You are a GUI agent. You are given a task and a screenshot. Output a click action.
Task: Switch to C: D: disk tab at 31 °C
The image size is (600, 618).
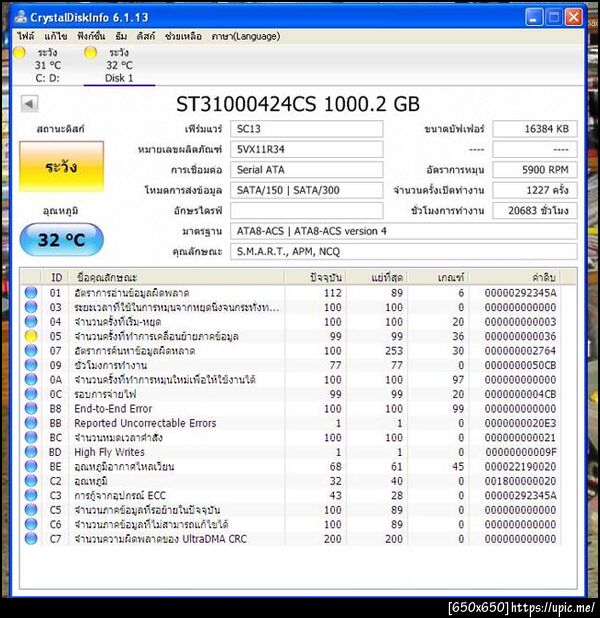(47, 65)
